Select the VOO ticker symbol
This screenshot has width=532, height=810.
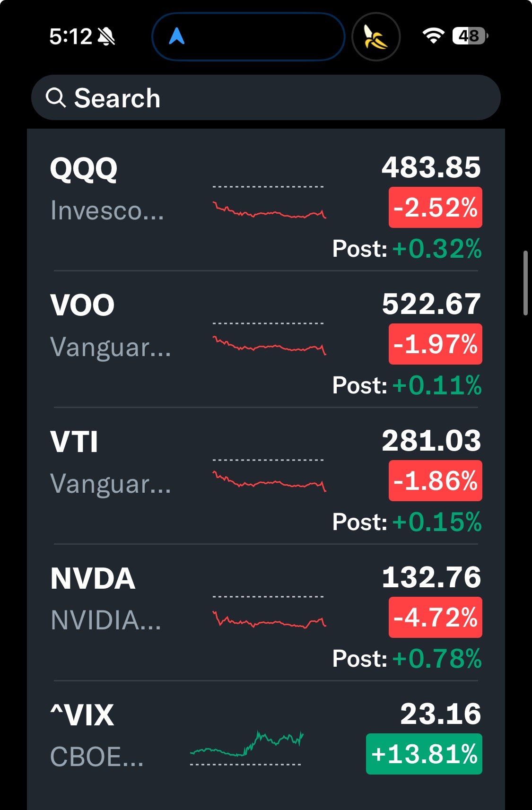coord(82,305)
